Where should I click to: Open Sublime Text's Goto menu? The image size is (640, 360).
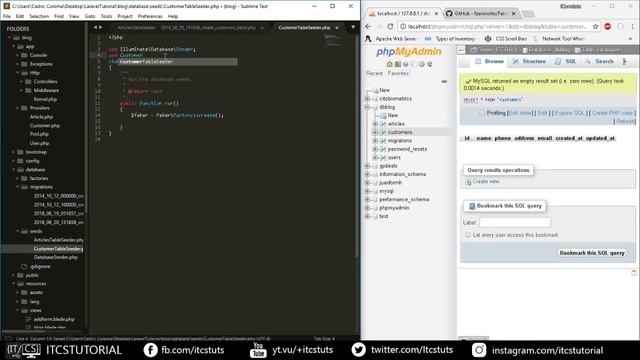pos(90,16)
